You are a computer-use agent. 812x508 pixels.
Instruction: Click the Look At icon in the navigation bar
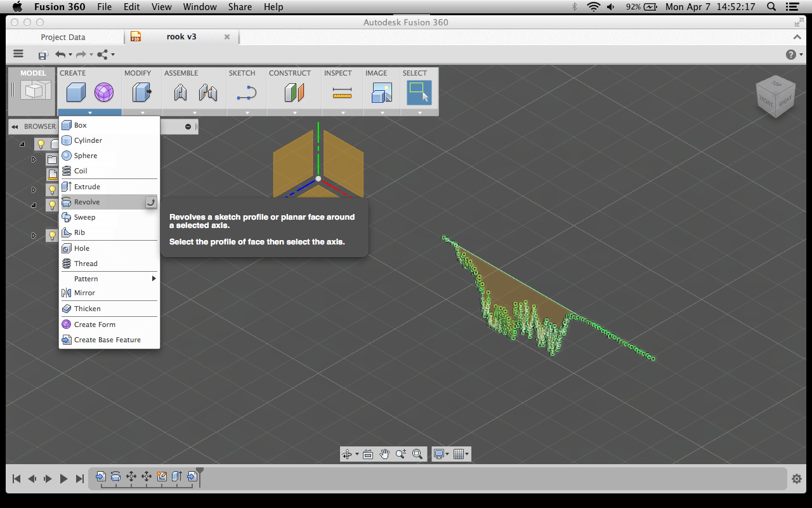point(368,454)
